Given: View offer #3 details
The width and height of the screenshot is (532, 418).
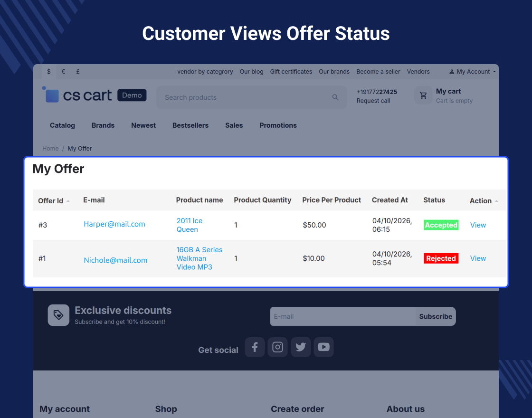Looking at the screenshot, I should point(478,225).
